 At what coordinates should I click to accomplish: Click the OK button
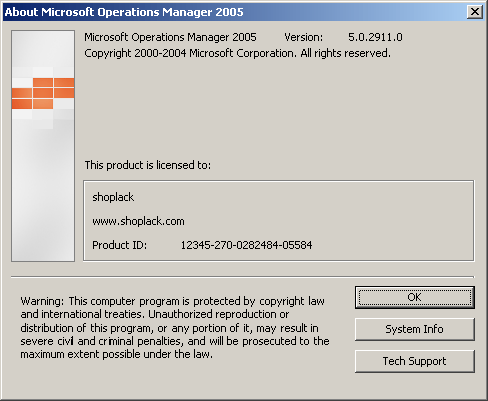click(x=415, y=297)
